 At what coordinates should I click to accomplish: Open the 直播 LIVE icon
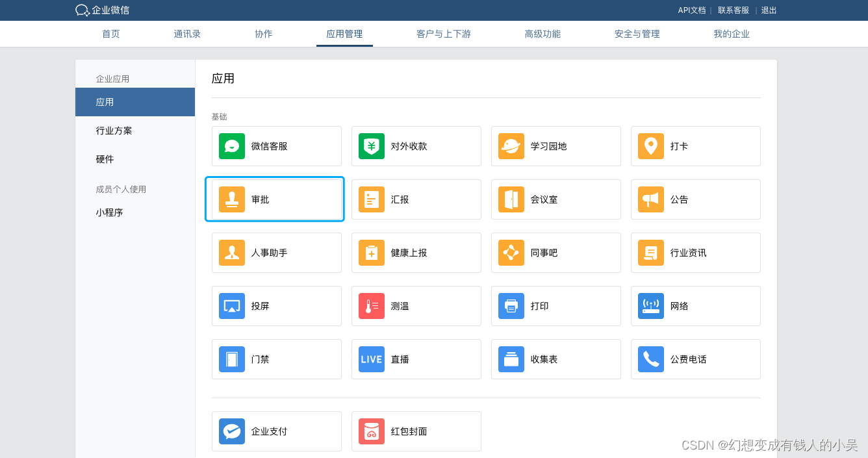[x=372, y=359]
